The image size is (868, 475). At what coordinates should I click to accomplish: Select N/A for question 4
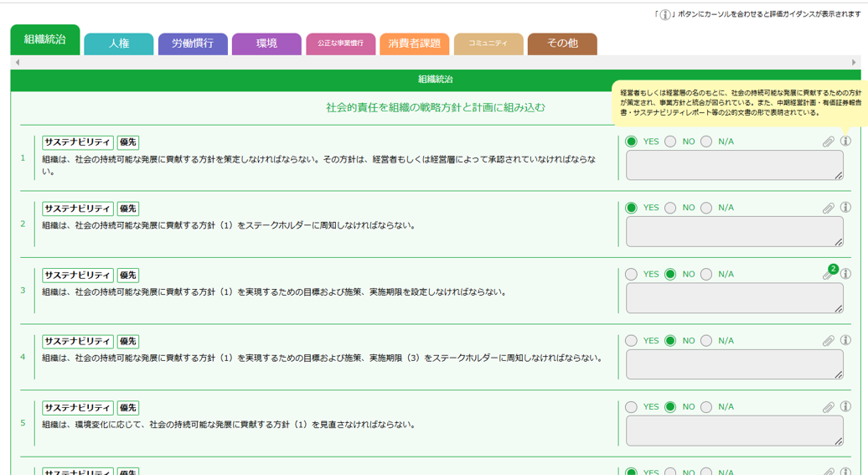click(x=706, y=341)
